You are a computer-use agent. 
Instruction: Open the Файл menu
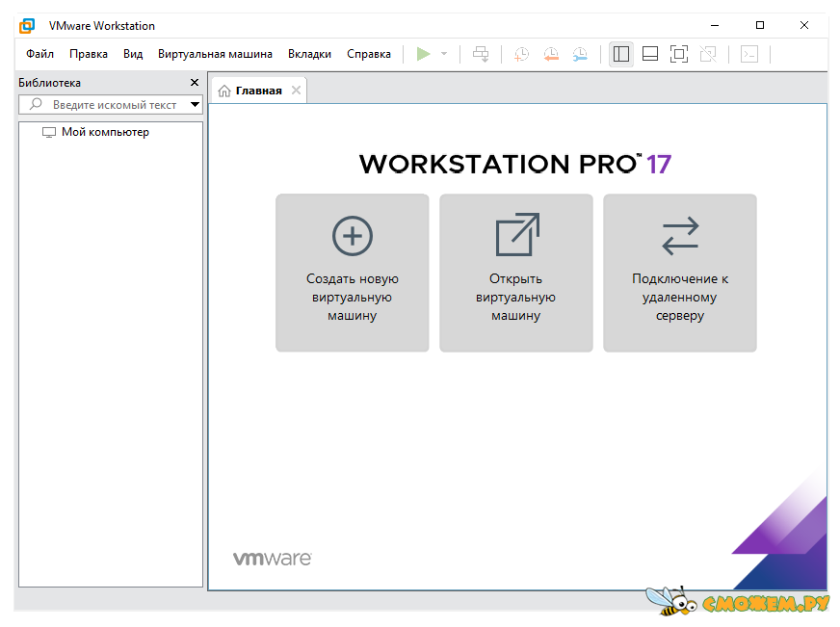[40, 54]
